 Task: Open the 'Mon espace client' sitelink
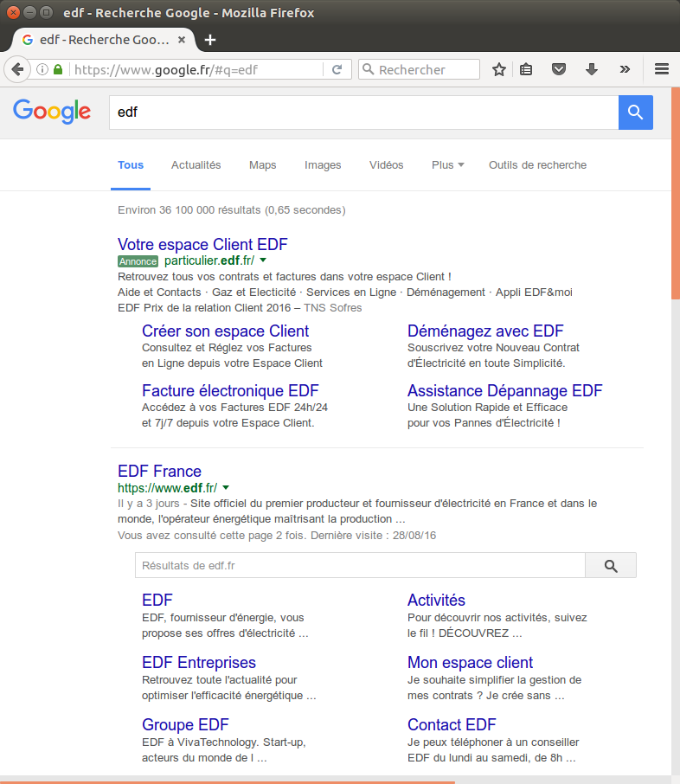coord(470,662)
